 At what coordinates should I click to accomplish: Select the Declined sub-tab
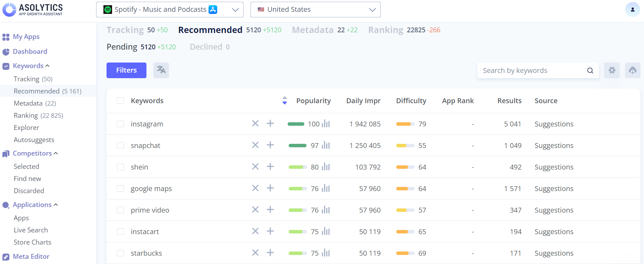(x=206, y=47)
